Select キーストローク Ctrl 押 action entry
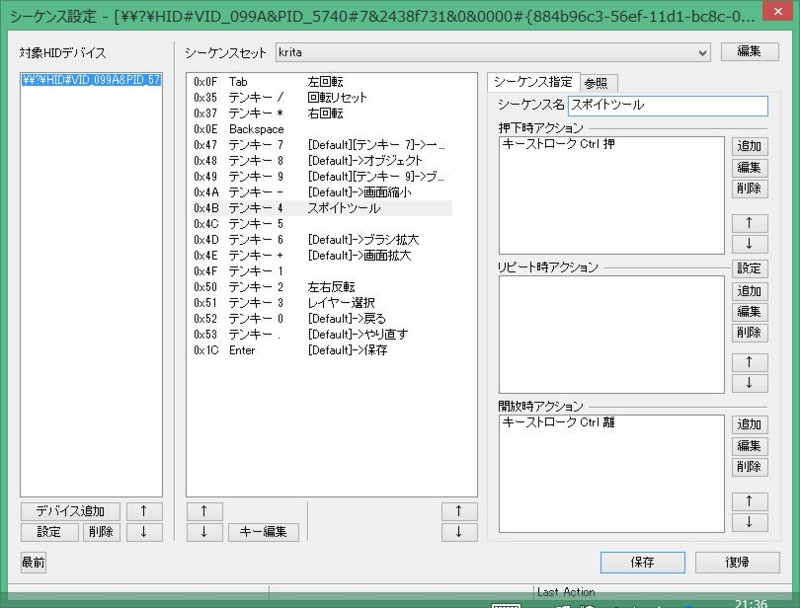This screenshot has width=800, height=608. pos(559,144)
